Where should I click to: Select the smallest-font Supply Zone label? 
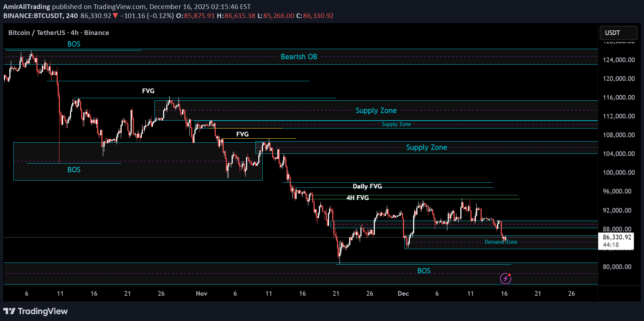click(x=396, y=124)
